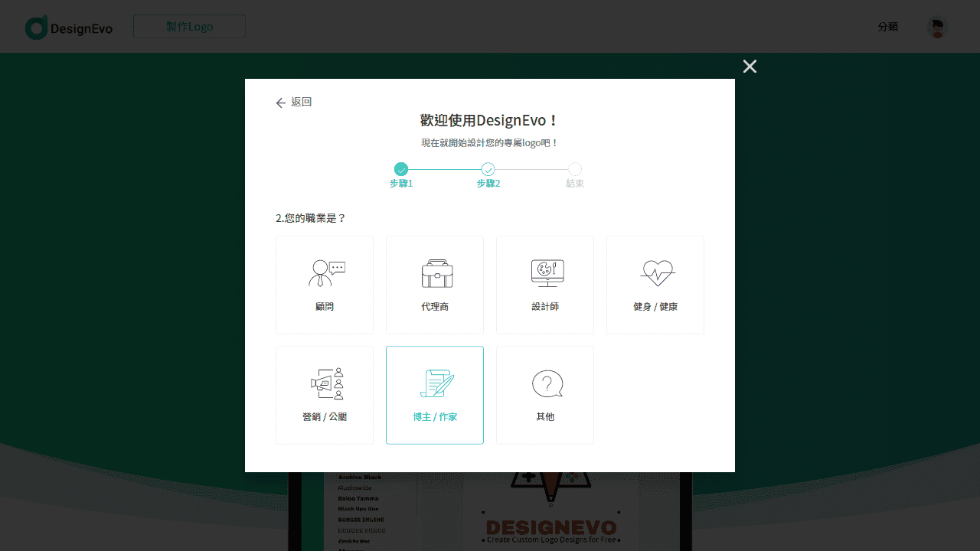Viewport: 980px width, 551px height.
Task: Pick the 營銷 / 公關 megaphone icon
Action: (324, 383)
